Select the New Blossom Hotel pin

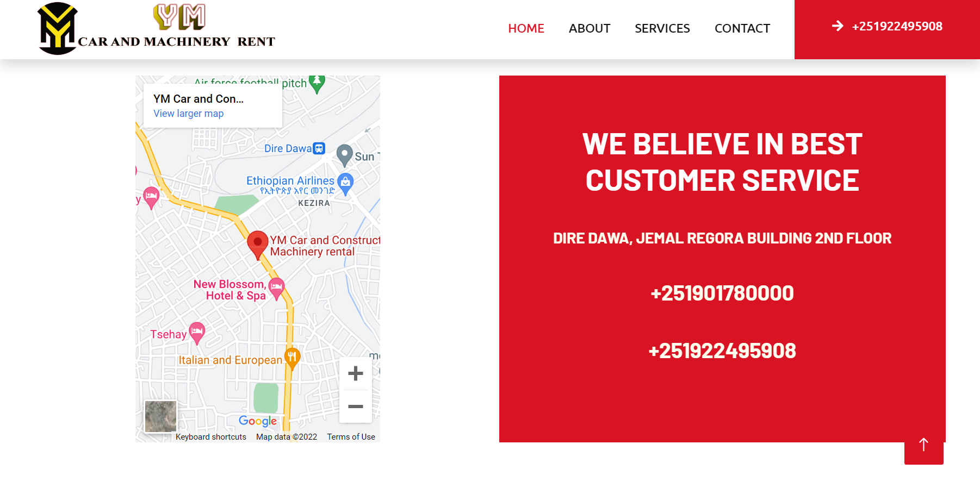(x=277, y=289)
